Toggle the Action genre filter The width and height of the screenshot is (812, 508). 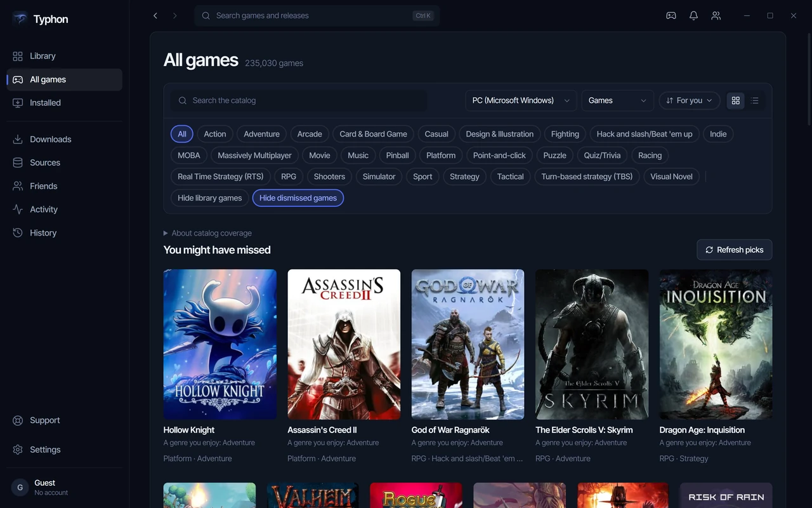click(215, 134)
